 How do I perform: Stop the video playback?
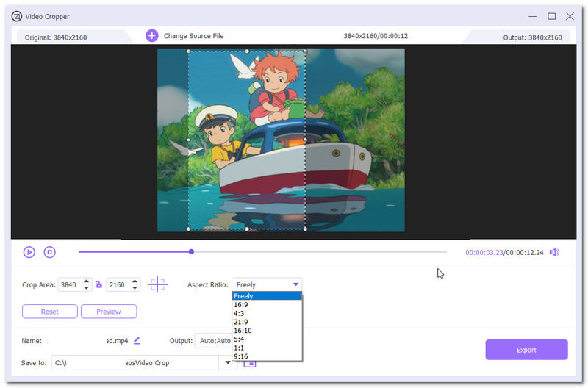coord(49,252)
